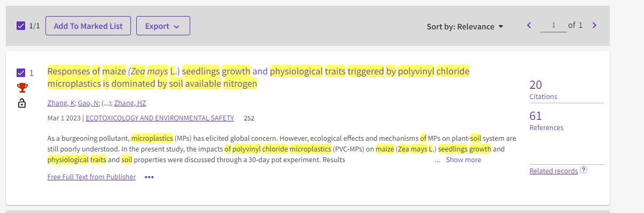The height and width of the screenshot is (213, 644).
Task: Click Add To Marked List button
Action: pyautogui.click(x=88, y=26)
